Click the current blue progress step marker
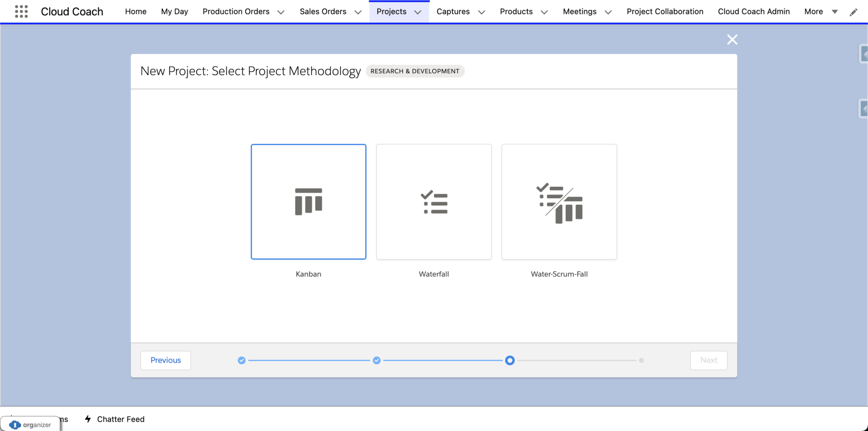 coord(510,360)
